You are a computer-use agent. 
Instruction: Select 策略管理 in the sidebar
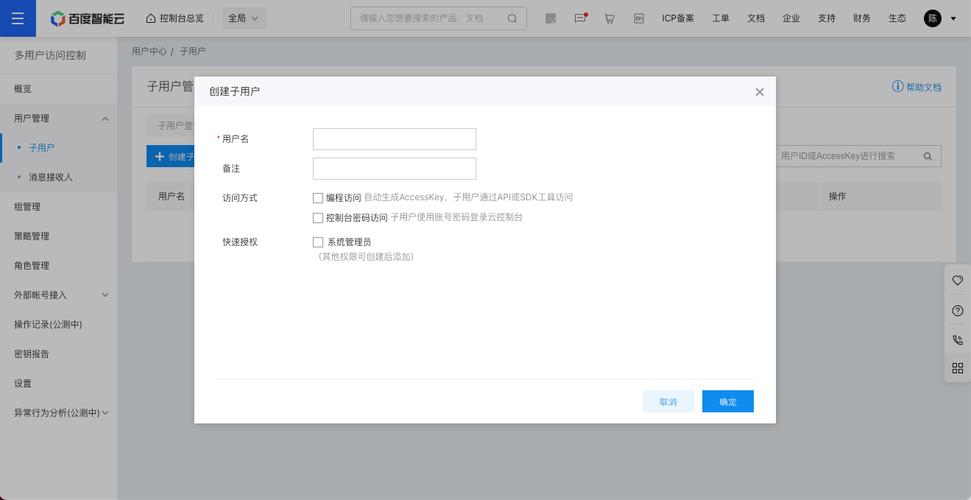click(x=32, y=236)
